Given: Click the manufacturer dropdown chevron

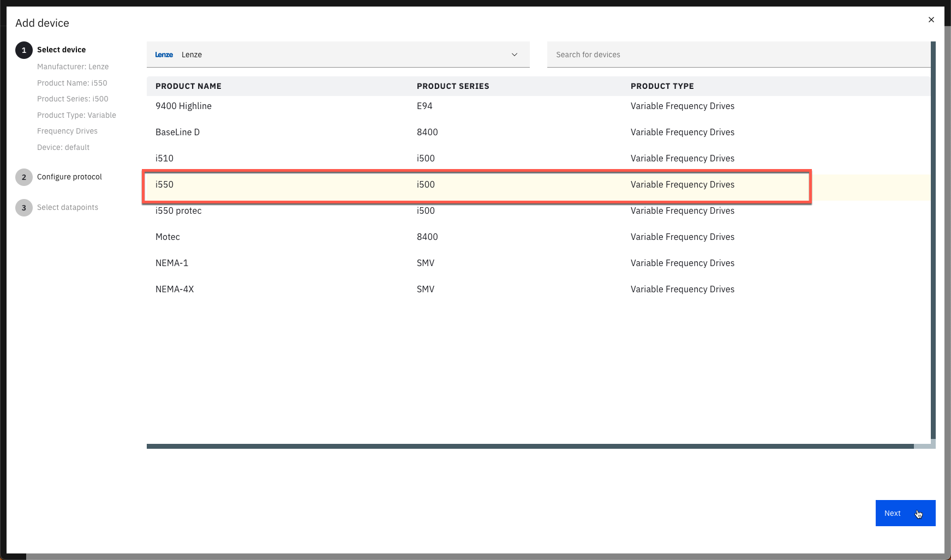Looking at the screenshot, I should click(514, 55).
